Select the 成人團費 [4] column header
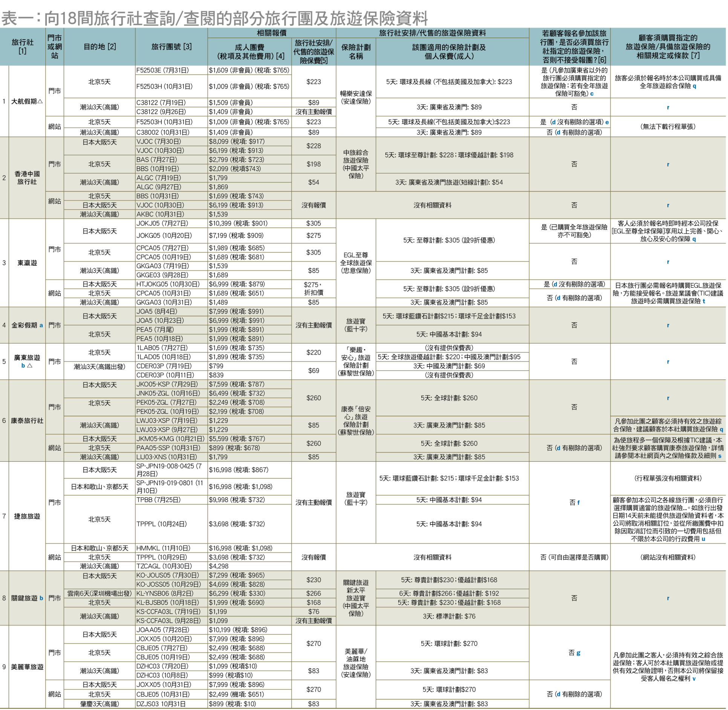The image size is (728, 710). tap(250, 52)
